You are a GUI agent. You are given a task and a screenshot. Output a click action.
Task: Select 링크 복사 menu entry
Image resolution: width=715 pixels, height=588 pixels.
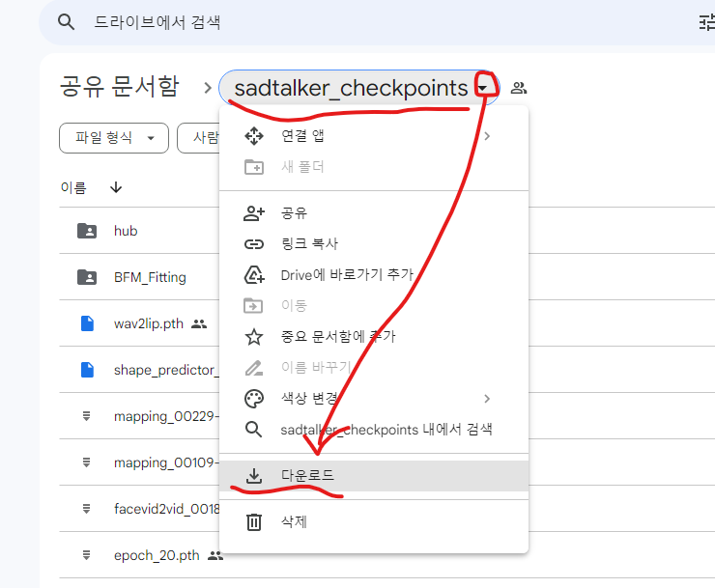374,244
